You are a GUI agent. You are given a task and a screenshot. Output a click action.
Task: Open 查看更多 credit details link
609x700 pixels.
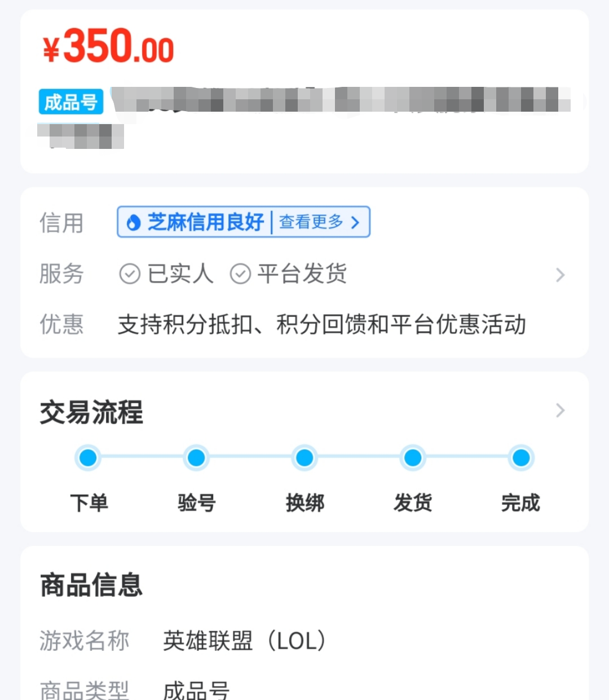pyautogui.click(x=319, y=222)
